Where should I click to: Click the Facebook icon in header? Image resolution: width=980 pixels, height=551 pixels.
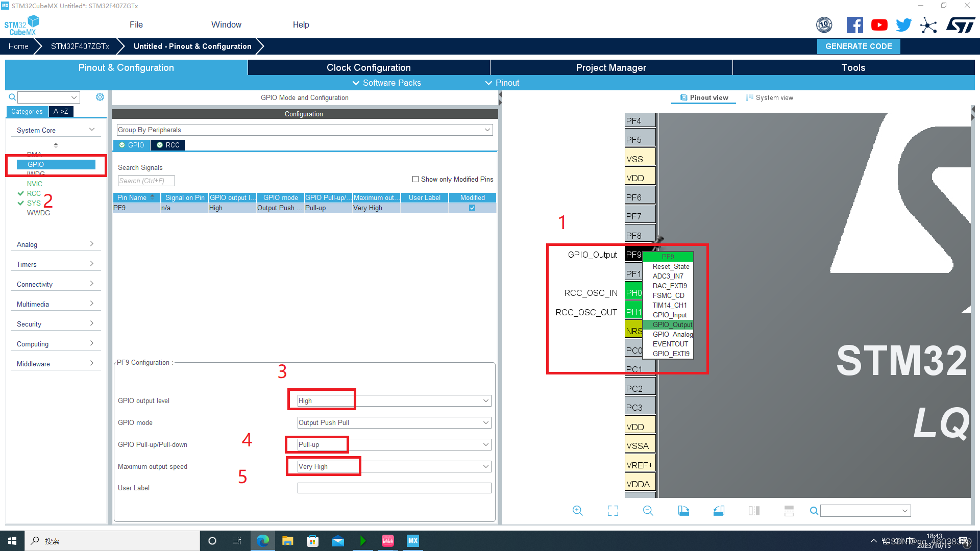click(854, 25)
